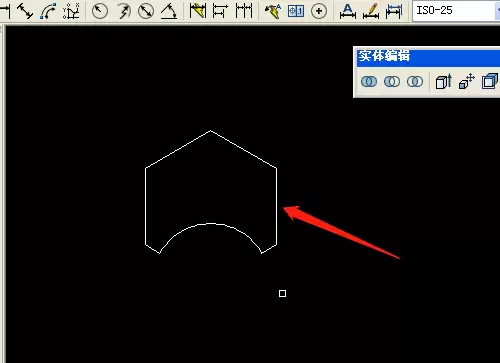Apply the Union solid editing command
This screenshot has width=500, height=363.
pos(369,81)
